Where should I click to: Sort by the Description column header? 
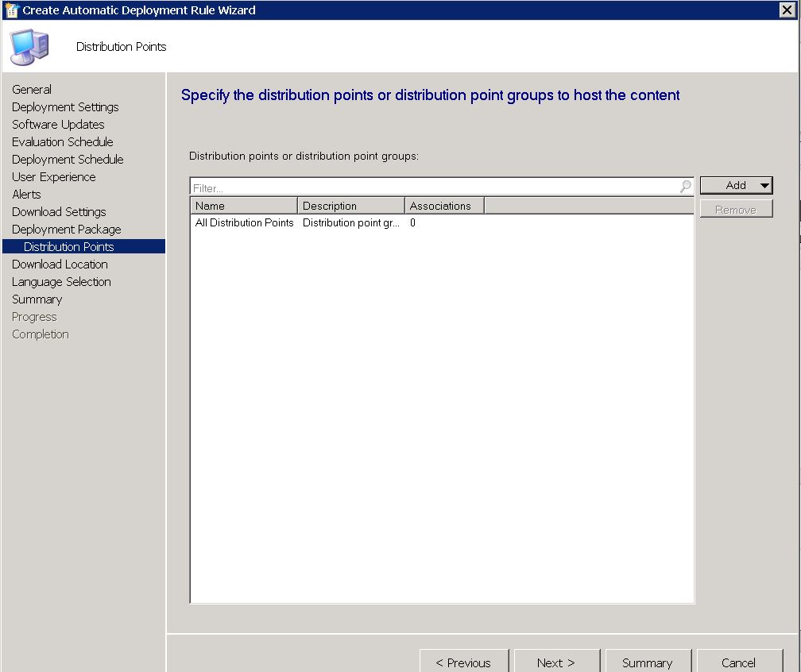coord(351,206)
